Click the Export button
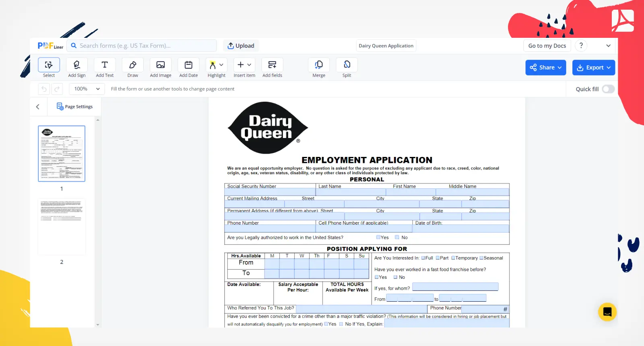The height and width of the screenshot is (346, 644). point(594,68)
